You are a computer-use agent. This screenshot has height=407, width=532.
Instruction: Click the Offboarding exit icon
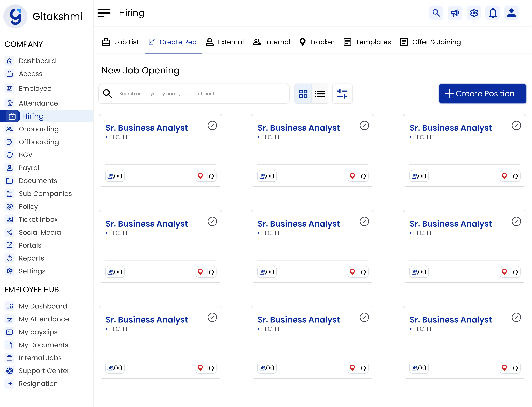pos(9,142)
